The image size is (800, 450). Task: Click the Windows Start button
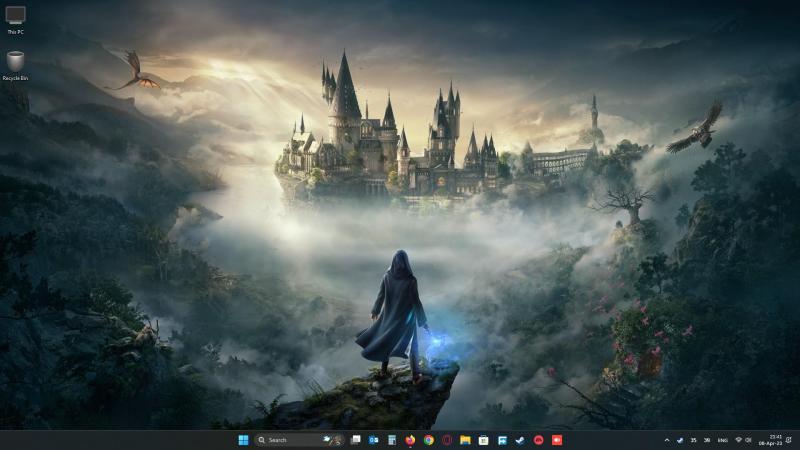tap(243, 440)
